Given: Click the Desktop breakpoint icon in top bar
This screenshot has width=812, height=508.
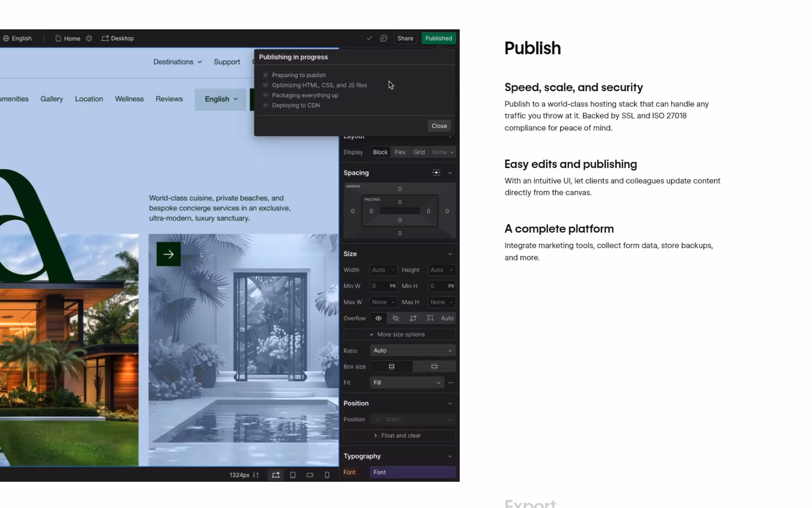Looking at the screenshot, I should click(x=105, y=38).
